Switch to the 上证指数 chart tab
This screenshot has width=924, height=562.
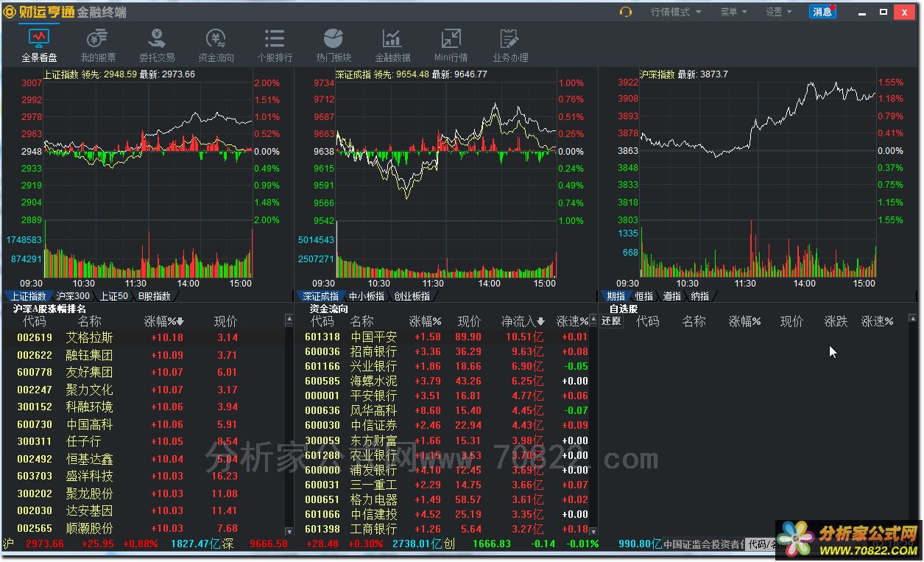tap(27, 296)
